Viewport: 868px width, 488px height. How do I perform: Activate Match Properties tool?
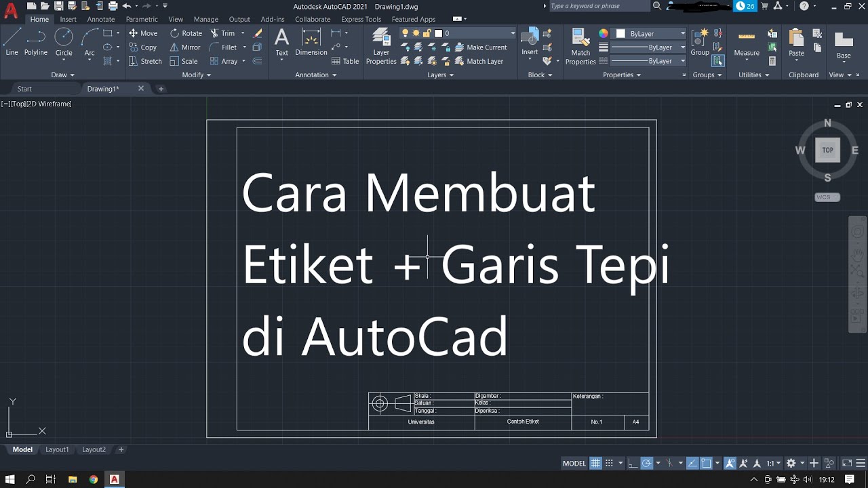point(580,46)
